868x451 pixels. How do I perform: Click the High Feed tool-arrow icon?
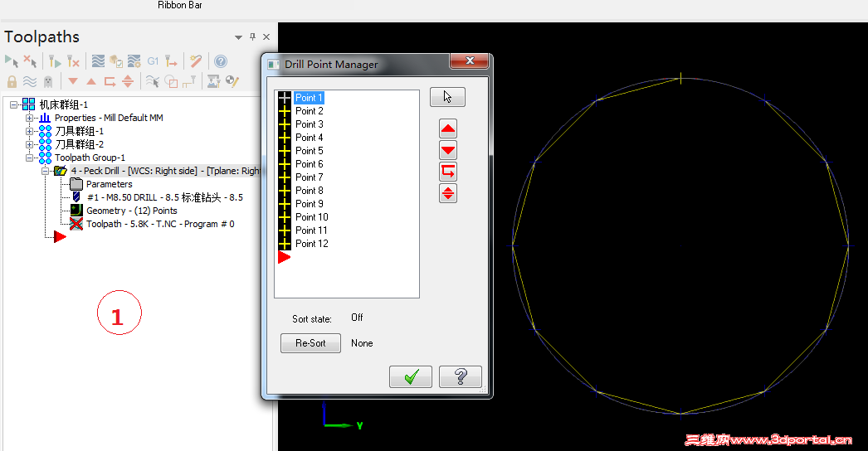[171, 61]
